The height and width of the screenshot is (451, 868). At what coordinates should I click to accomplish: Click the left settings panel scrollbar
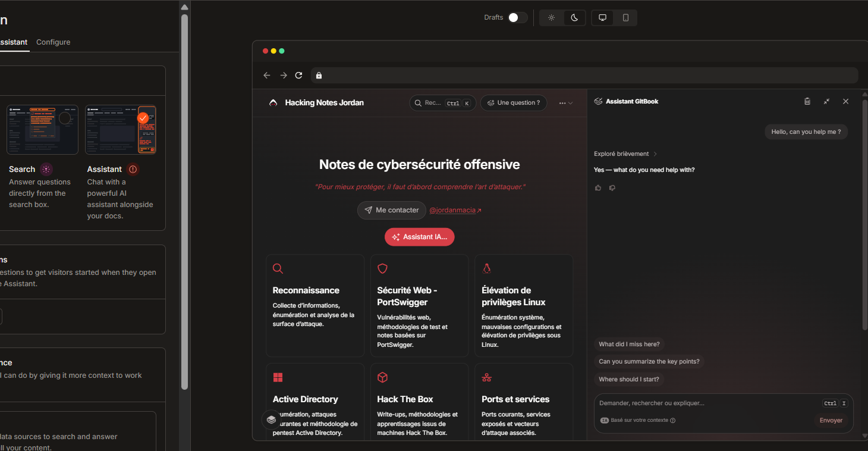(x=184, y=202)
